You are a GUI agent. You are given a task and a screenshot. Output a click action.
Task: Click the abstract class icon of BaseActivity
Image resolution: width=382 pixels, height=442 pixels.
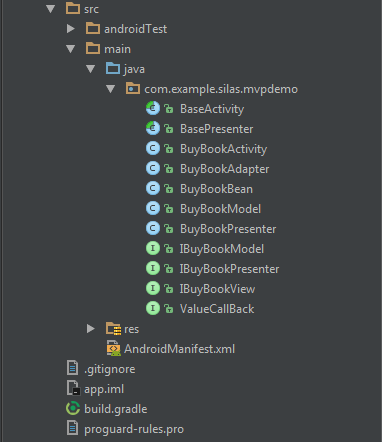click(x=153, y=108)
